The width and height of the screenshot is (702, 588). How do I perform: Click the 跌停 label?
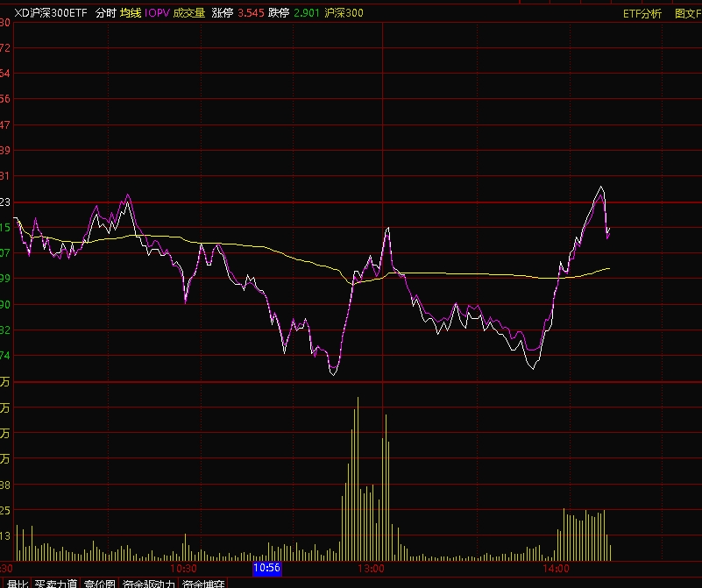pyautogui.click(x=279, y=13)
